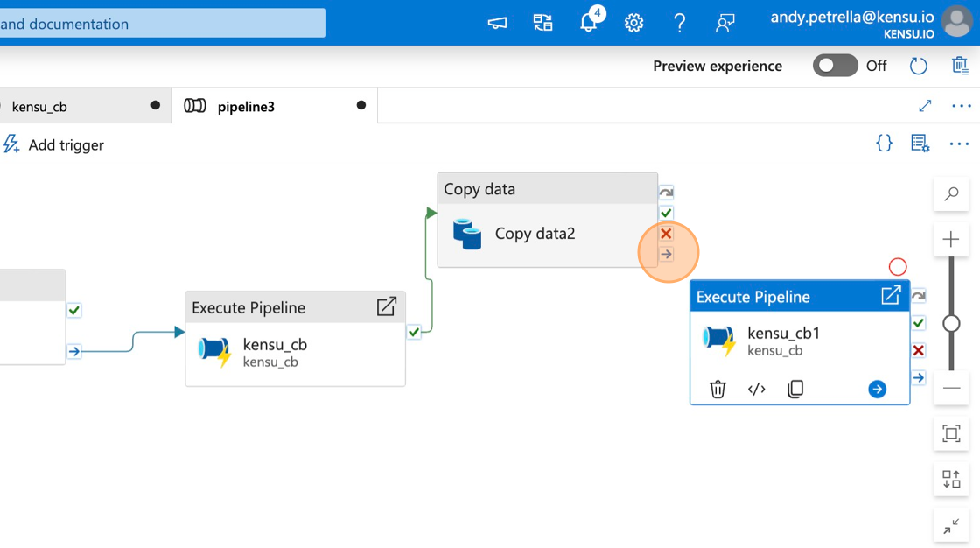The image size is (980, 548).
Task: Open canvas search magnifier
Action: [951, 194]
